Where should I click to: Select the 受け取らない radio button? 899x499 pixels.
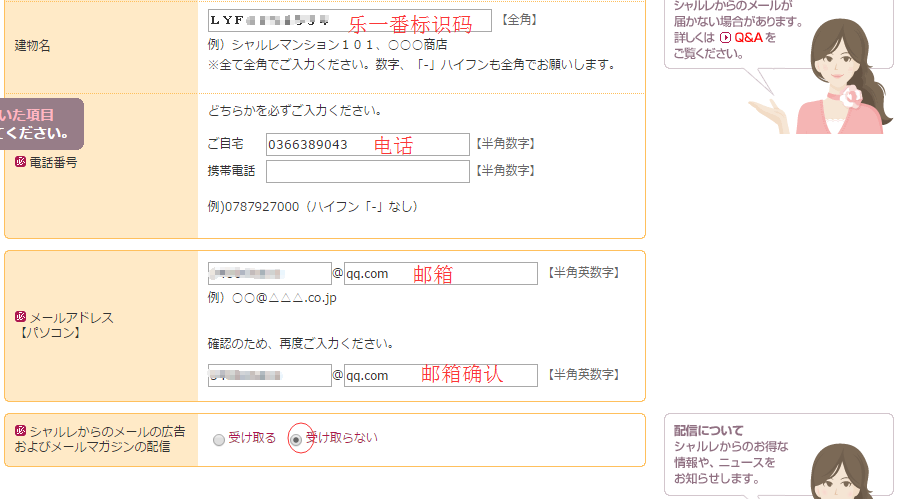click(296, 439)
